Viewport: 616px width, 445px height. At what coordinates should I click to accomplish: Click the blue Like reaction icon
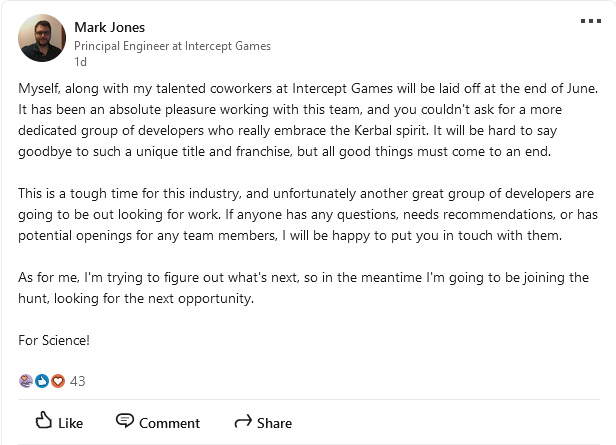(42, 381)
